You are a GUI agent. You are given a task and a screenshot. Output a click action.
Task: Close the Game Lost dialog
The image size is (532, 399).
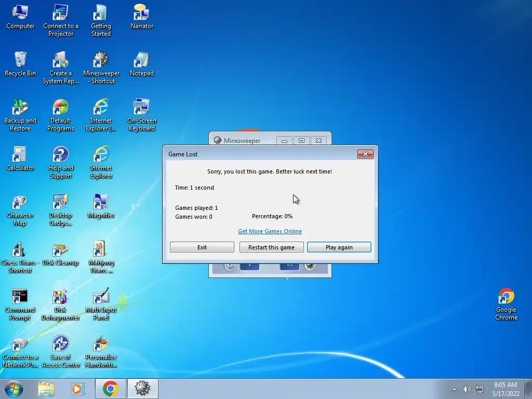click(365, 154)
